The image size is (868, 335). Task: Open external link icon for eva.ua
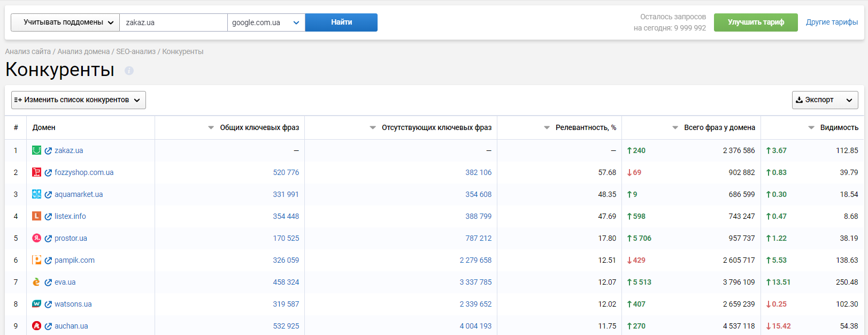click(x=48, y=283)
